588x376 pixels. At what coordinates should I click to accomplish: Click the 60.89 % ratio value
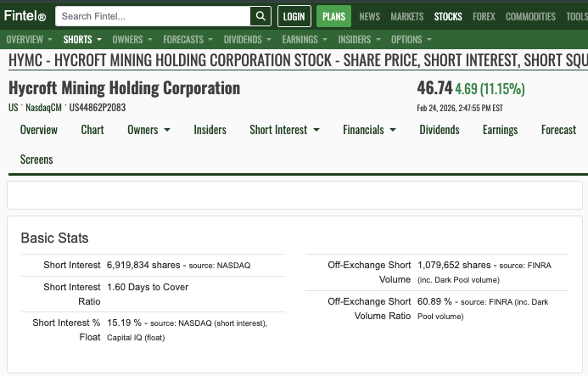[434, 301]
